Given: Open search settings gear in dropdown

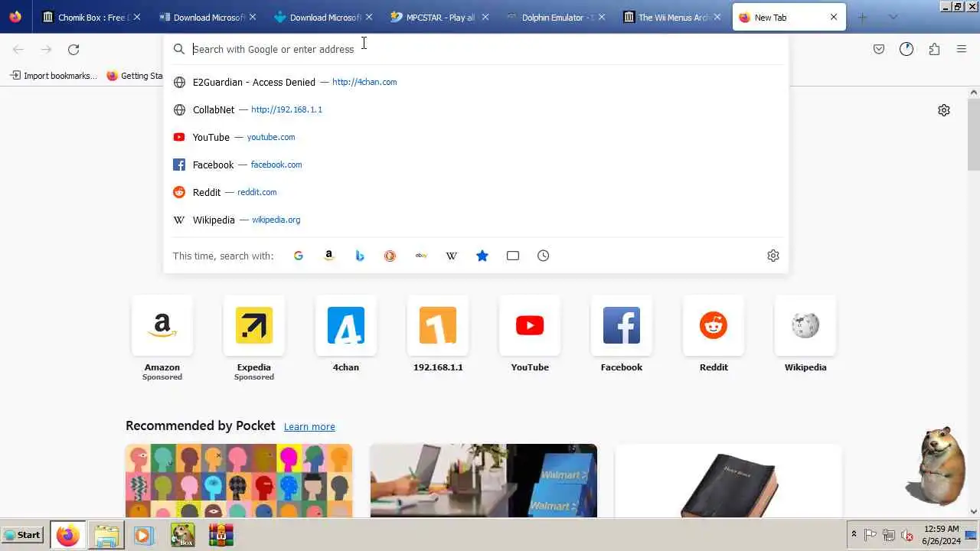Looking at the screenshot, I should (773, 256).
